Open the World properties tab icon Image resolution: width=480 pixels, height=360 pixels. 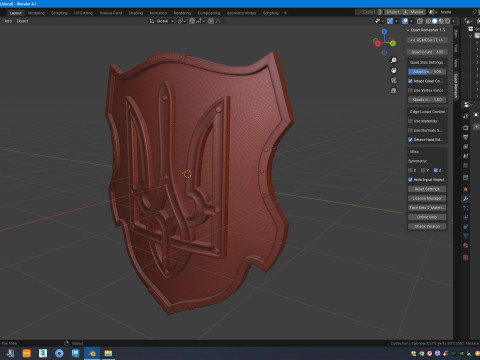coord(466,165)
